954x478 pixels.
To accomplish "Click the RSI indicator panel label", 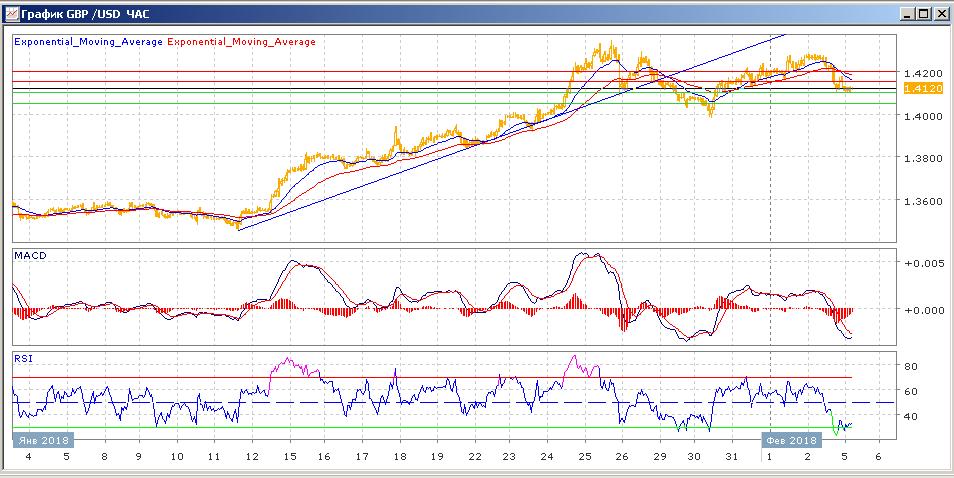I will 23,357.
